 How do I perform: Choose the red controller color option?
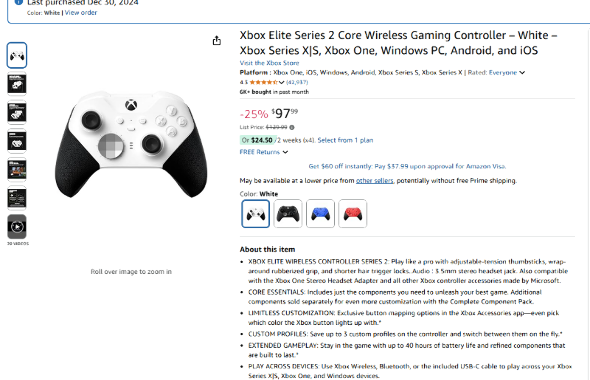(353, 214)
